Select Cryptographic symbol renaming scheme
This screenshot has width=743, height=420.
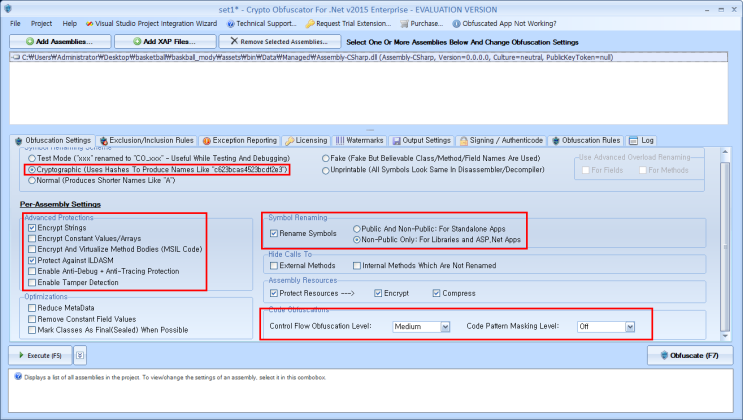coord(32,170)
